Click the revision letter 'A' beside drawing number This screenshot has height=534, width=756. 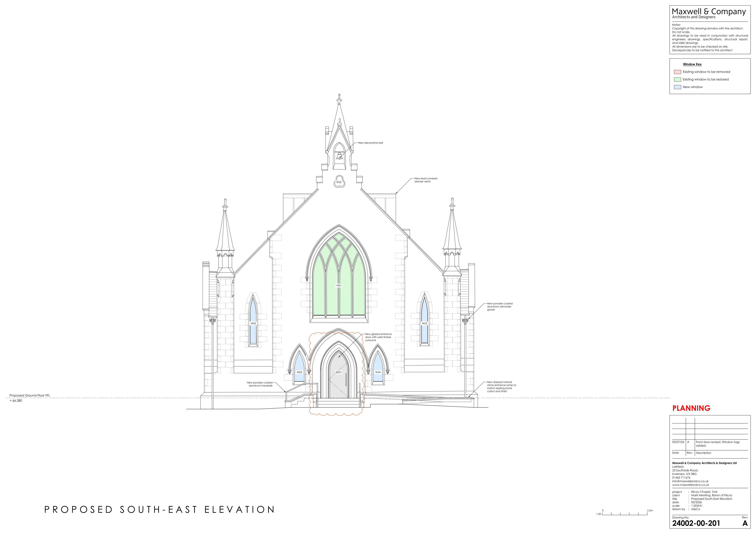[745, 523]
